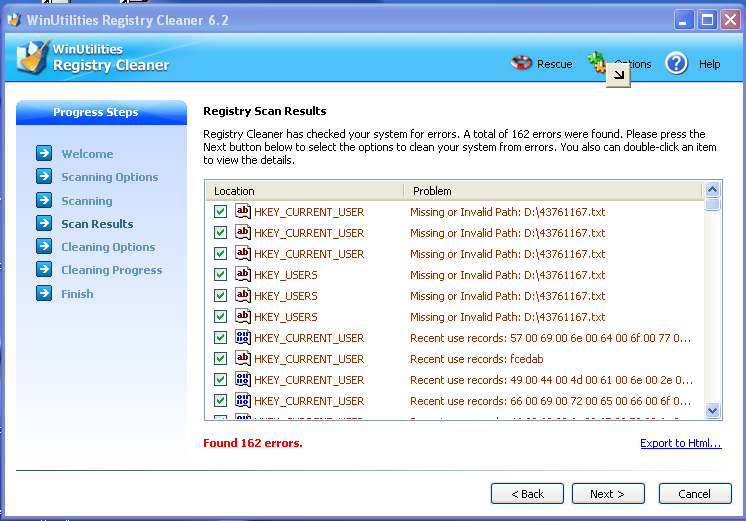
Task: Click the string icon of first HKEY_USERS row
Action: 243,274
